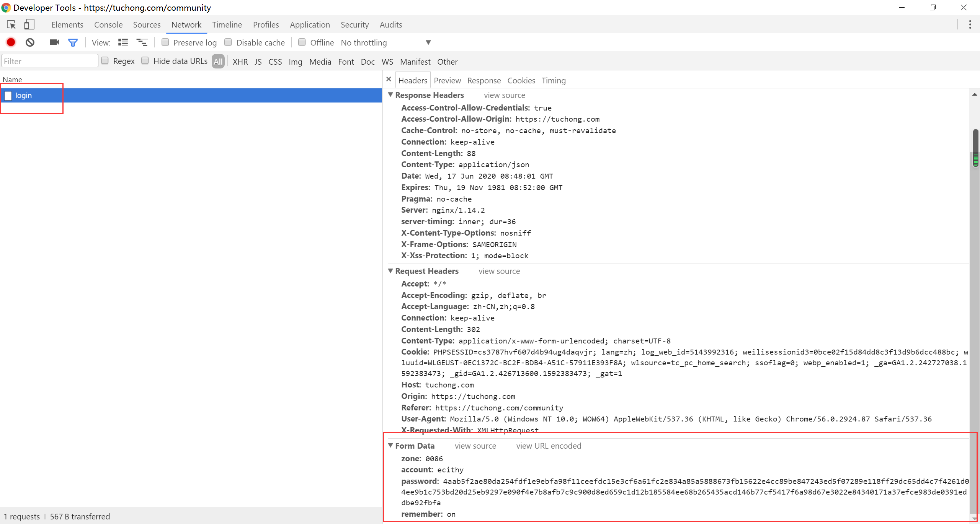Close the request details pane

[x=389, y=79]
